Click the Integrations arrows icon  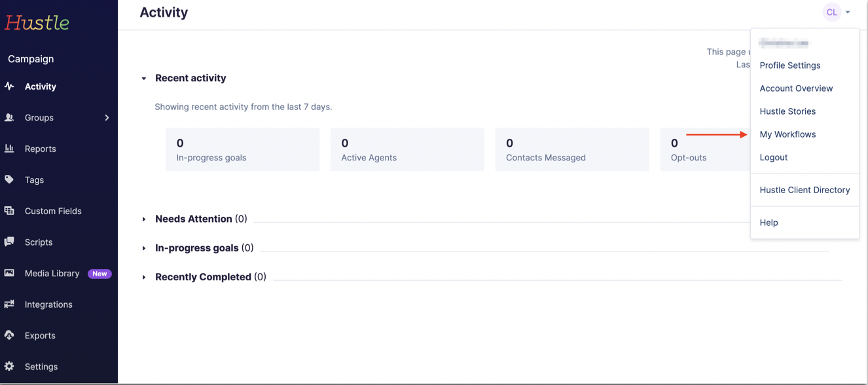tap(9, 304)
